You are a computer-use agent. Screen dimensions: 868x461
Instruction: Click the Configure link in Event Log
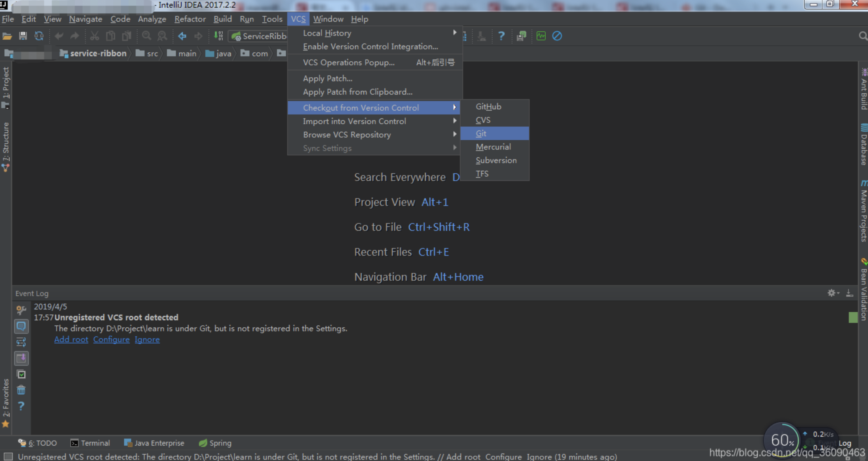111,340
